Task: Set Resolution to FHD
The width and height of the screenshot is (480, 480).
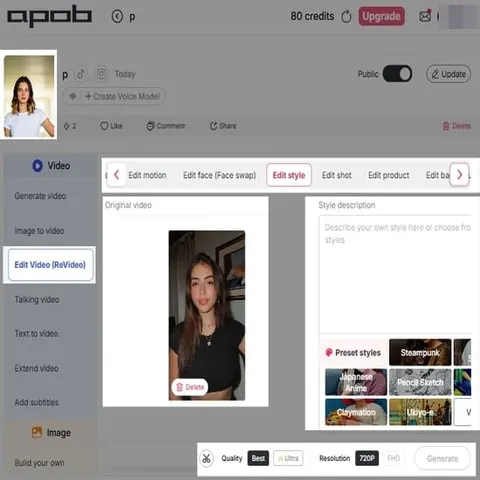Action: (x=393, y=458)
